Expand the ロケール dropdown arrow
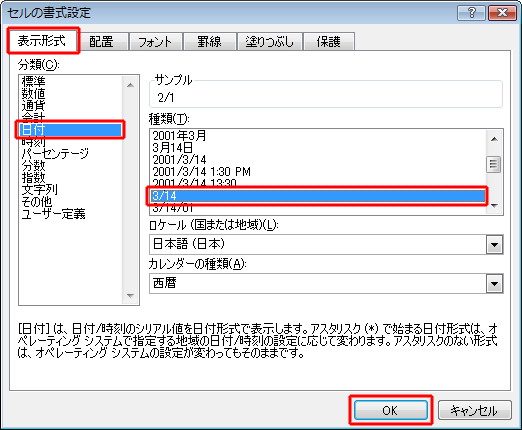The width and height of the screenshot is (522, 430). tap(494, 245)
